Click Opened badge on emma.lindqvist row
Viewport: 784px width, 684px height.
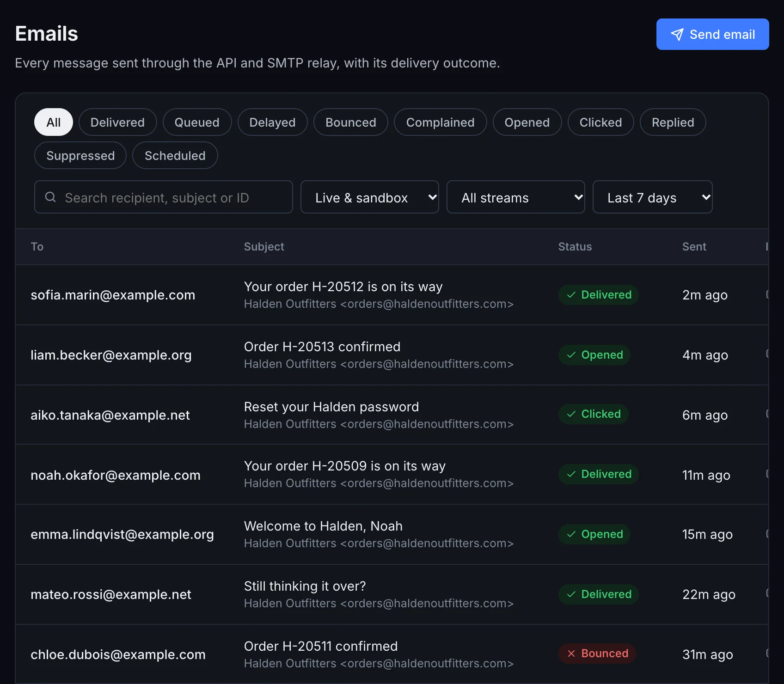594,534
